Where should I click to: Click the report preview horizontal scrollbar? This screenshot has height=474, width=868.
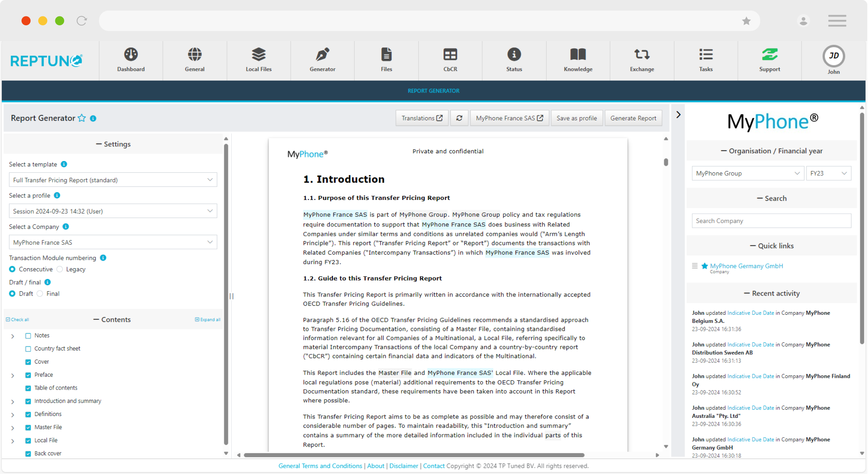click(x=414, y=455)
